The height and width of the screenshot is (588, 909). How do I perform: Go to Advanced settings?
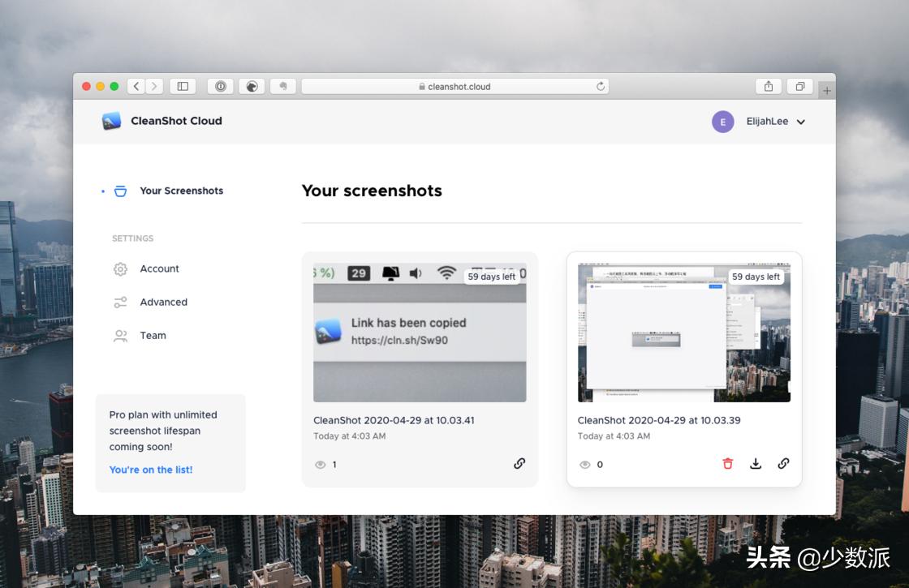pos(163,302)
